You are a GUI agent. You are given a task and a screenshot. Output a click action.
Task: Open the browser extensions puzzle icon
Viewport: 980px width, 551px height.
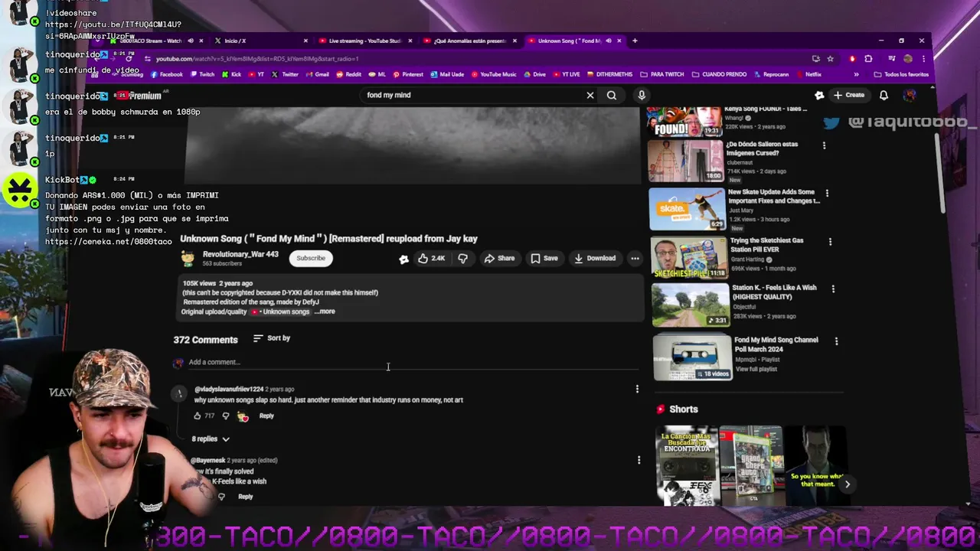pos(868,59)
